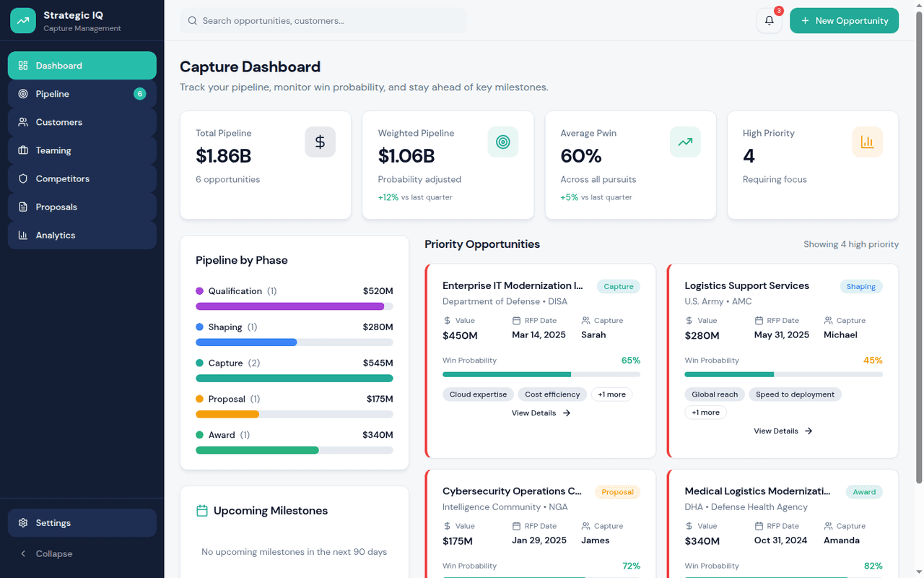Expand the '+1 more' tags on Enterprise IT card
Image resolution: width=924 pixels, height=578 pixels.
(x=612, y=394)
